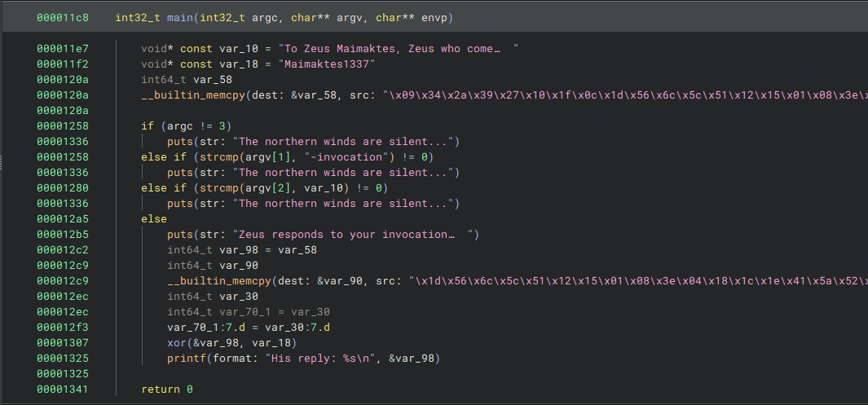Click the strcmp call comparing argv[2]
The image size is (868, 405).
[x=218, y=188]
